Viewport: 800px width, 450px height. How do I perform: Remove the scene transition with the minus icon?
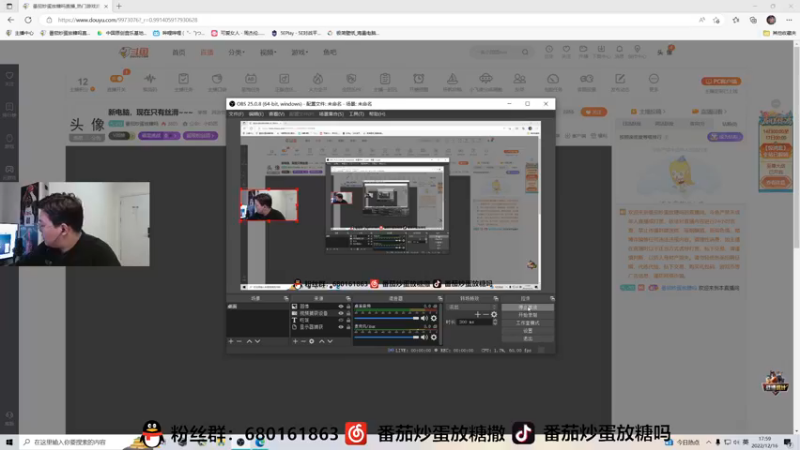click(x=486, y=314)
